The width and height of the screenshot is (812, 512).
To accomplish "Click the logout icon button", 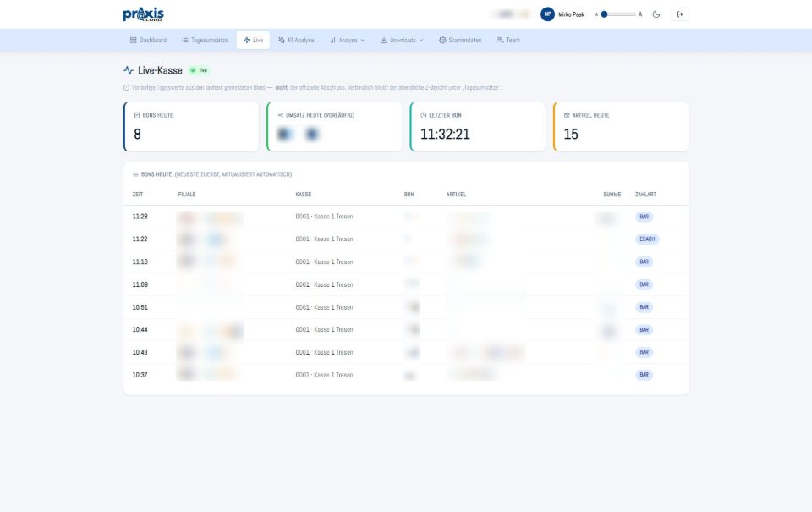I will pos(680,14).
